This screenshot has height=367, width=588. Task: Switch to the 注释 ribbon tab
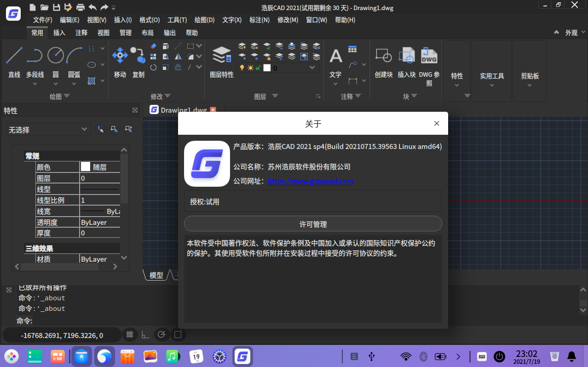[x=81, y=33]
